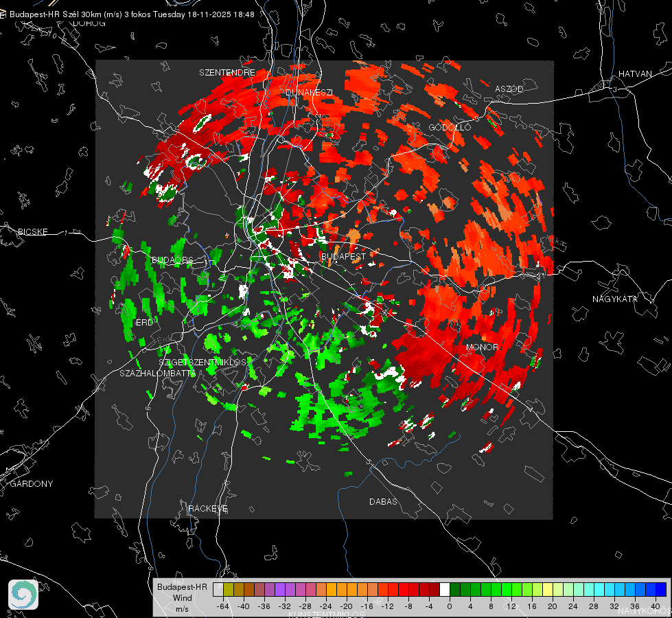Screen dimensions: 672x618
Task: Click the 32 legend value
Action: [x=614, y=606]
